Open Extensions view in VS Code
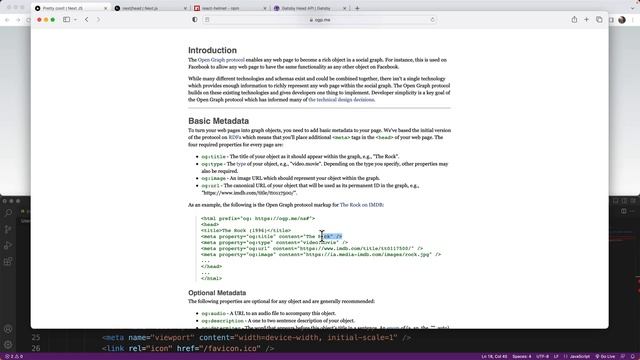The height and width of the screenshot is (360, 640). tap(8, 261)
